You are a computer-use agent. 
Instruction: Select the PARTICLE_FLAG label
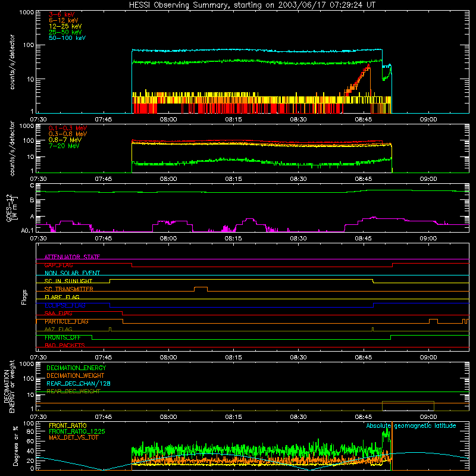tap(67, 321)
